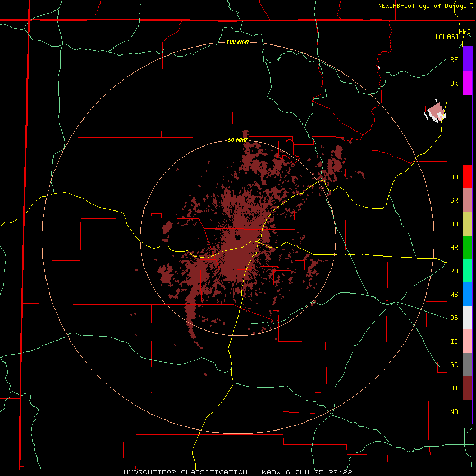Viewport: 476px width, 476px height.
Task: Click the IC legend label
Action: click(x=454, y=341)
